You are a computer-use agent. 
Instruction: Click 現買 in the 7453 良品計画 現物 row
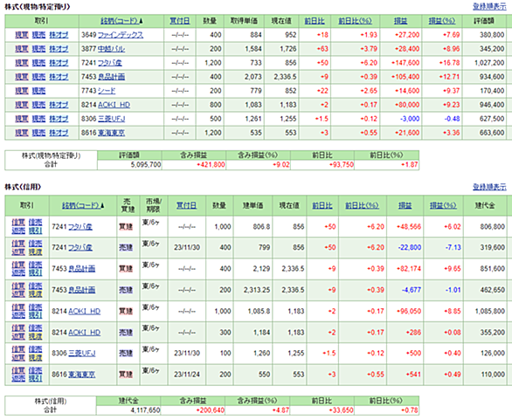[x=22, y=77]
